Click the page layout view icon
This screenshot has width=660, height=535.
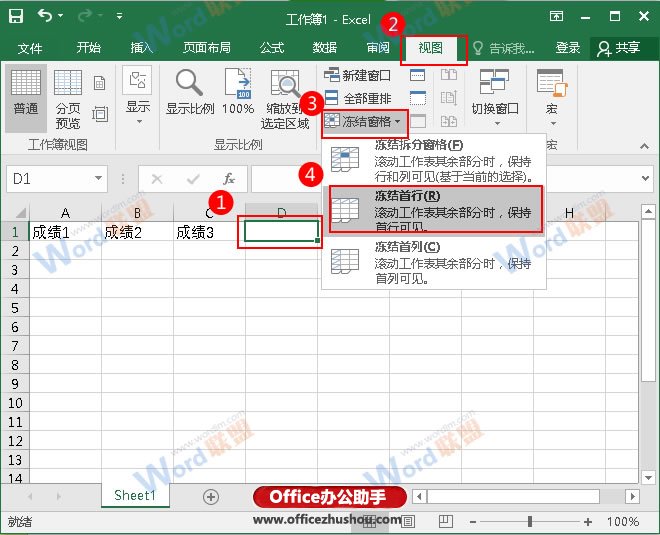click(x=100, y=83)
